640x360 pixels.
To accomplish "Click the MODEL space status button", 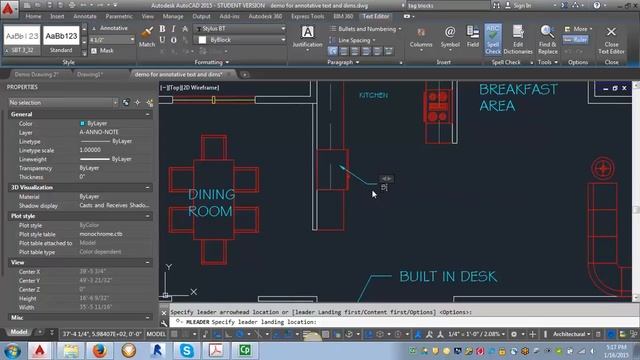I will [156, 334].
